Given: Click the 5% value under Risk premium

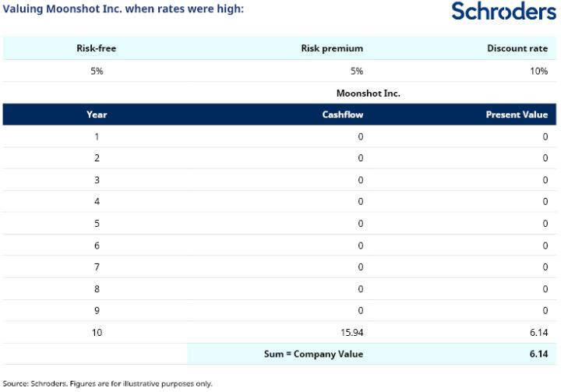Looking at the screenshot, I should tap(356, 71).
